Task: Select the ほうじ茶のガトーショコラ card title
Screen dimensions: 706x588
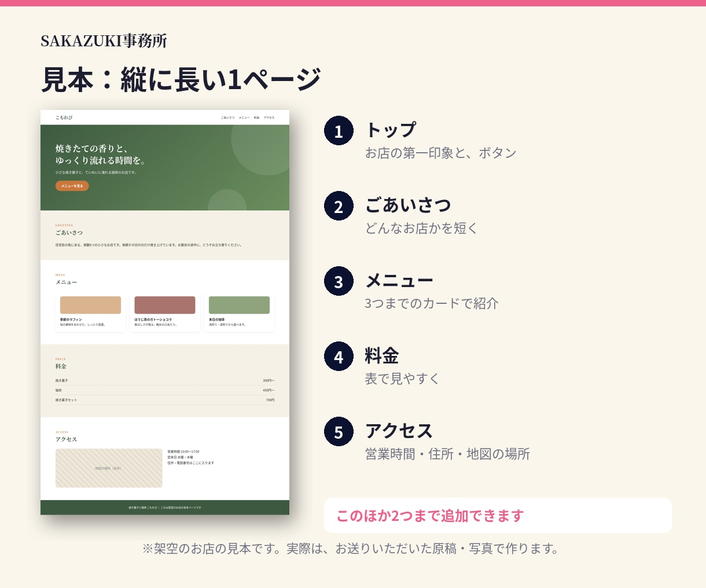Action: tap(153, 319)
